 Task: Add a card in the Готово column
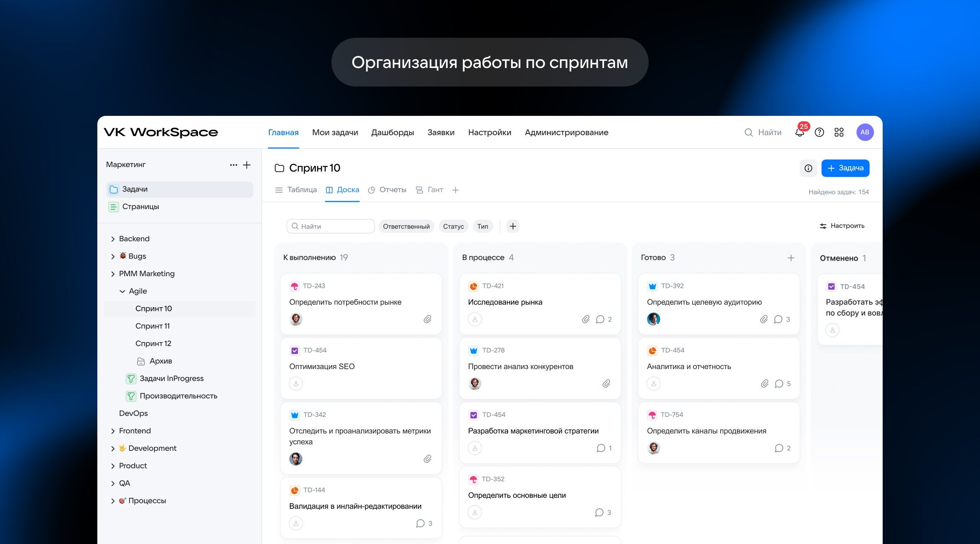pos(791,258)
